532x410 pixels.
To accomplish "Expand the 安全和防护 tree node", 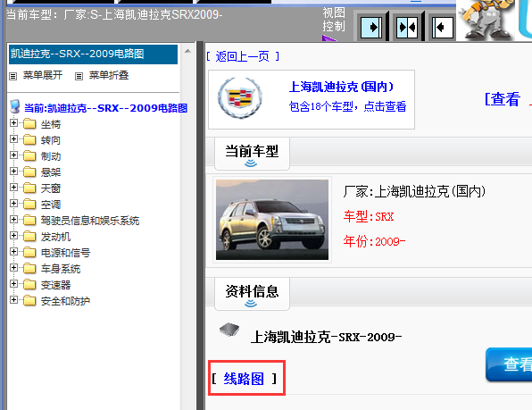I will click(13, 300).
